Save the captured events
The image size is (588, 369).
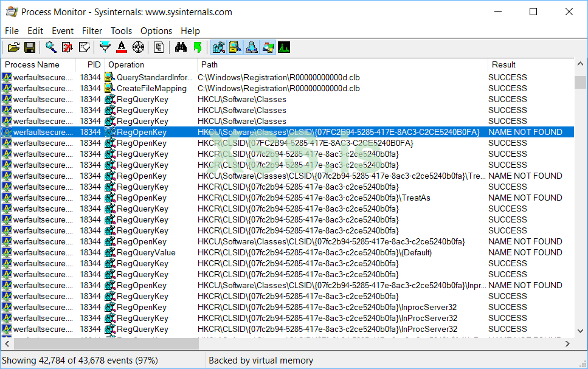pyautogui.click(x=29, y=47)
